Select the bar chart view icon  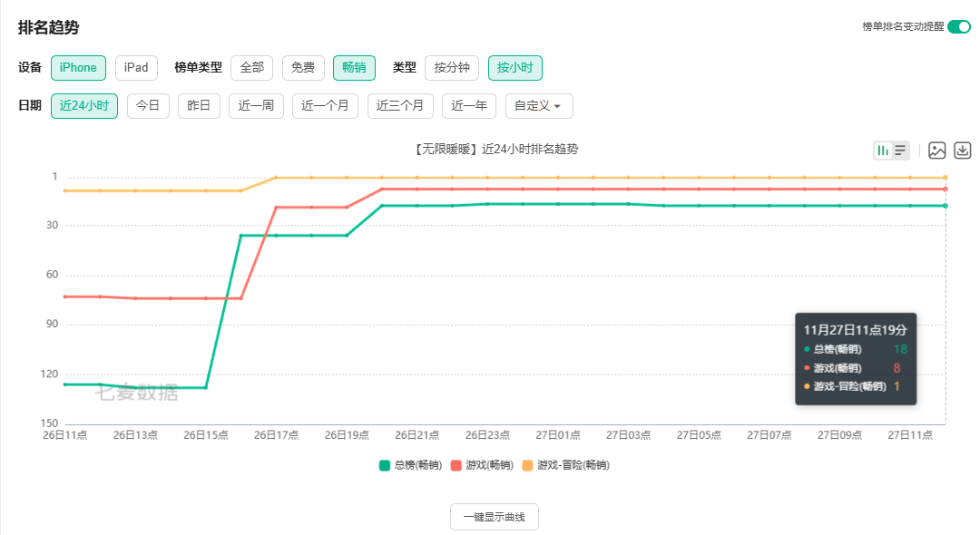883,150
